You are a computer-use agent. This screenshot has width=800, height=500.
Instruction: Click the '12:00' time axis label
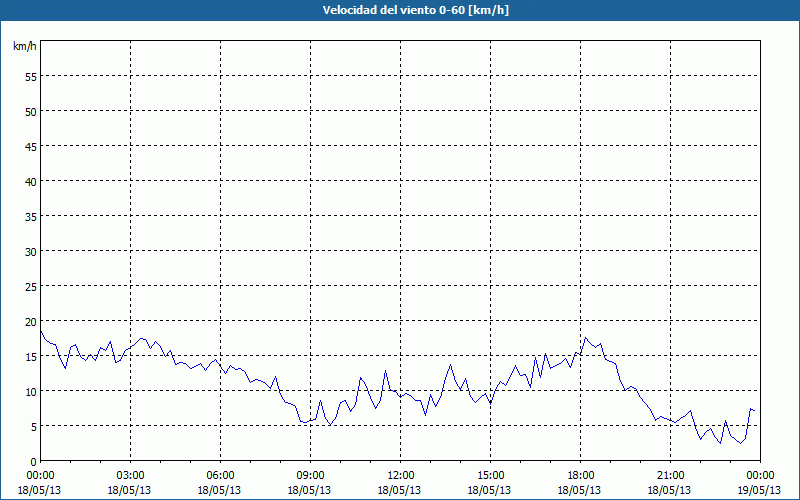pos(401,476)
